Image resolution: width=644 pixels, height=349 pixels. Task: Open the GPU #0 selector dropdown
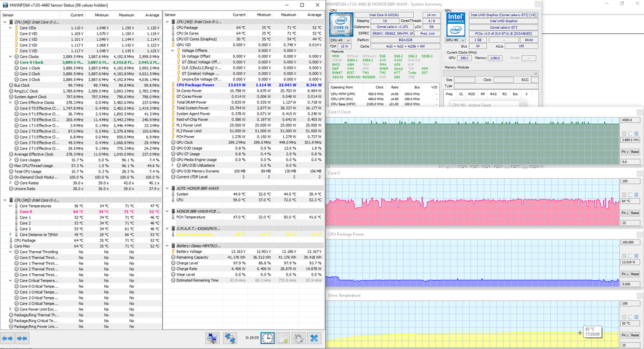point(455,40)
